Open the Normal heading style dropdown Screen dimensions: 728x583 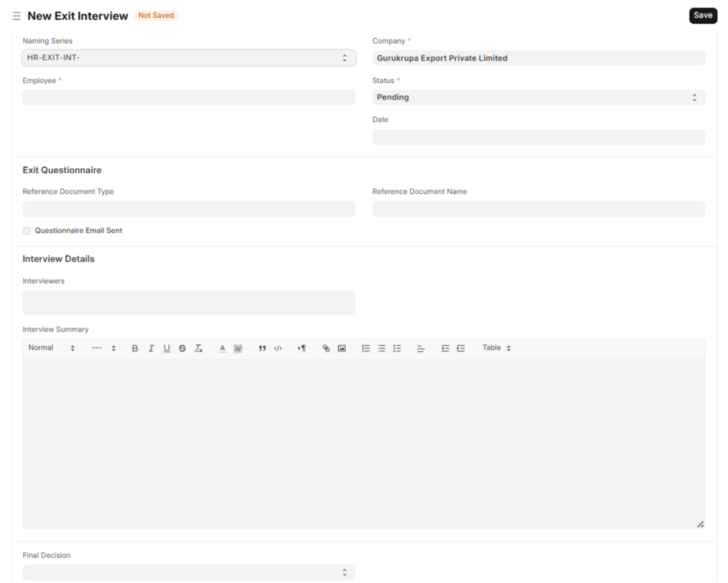pos(51,348)
